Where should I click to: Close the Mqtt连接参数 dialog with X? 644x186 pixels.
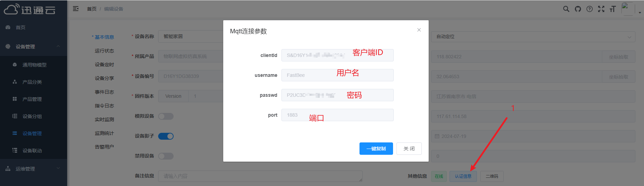tap(419, 30)
